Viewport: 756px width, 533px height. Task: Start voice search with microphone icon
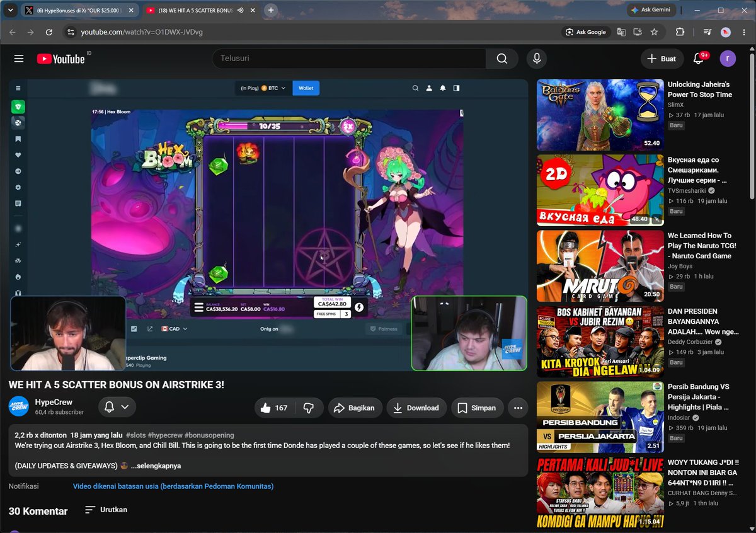[x=537, y=59]
